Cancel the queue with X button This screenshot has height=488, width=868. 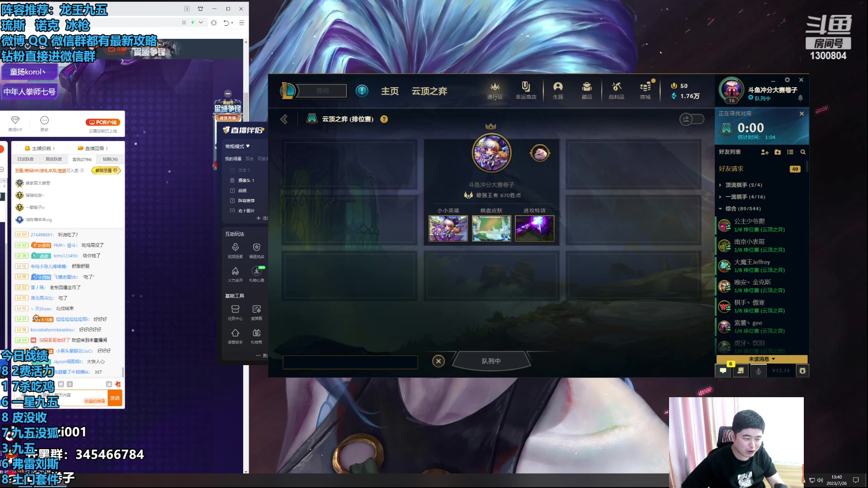point(438,361)
